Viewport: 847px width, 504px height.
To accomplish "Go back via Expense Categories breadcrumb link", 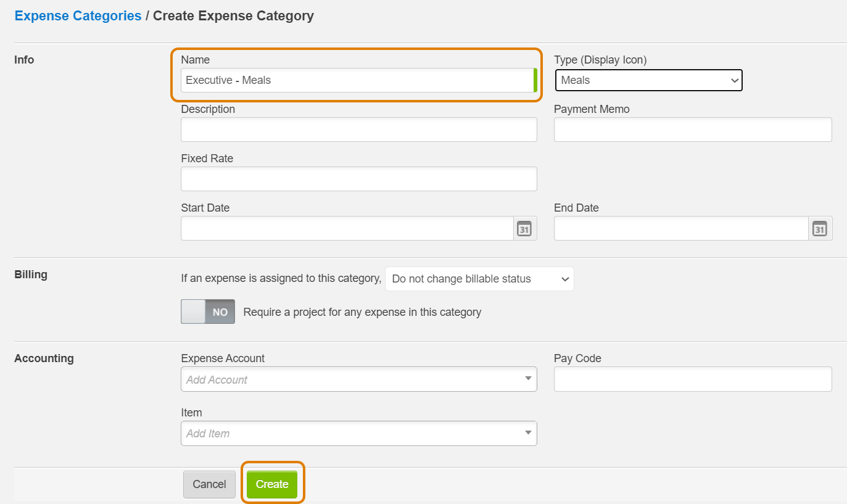I will coord(78,16).
